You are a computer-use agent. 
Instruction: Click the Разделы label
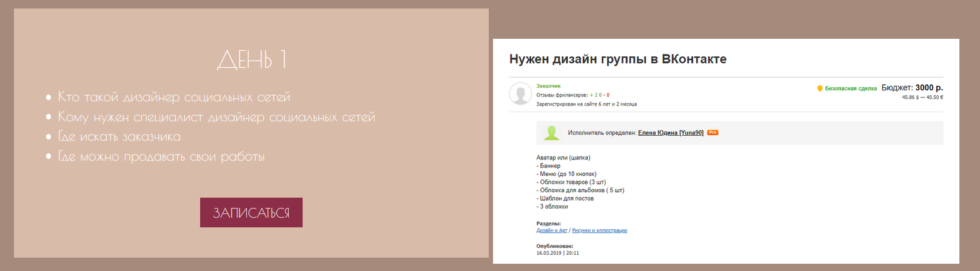548,224
